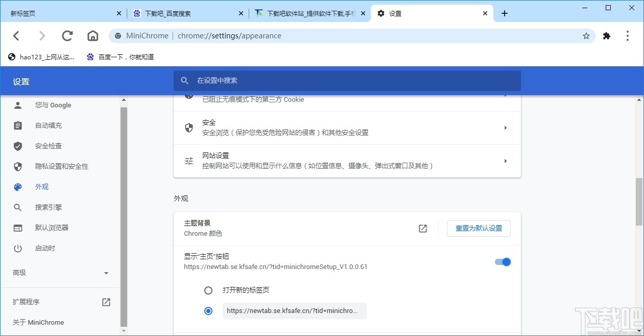644x336 pixels.
Task: Open a new tab with the plus icon
Action: click(x=505, y=13)
